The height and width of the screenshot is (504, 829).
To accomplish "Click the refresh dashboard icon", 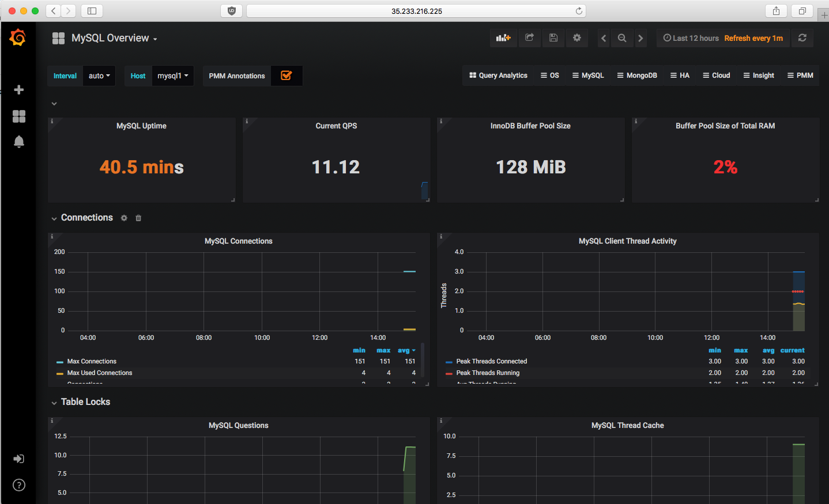I will (x=802, y=38).
